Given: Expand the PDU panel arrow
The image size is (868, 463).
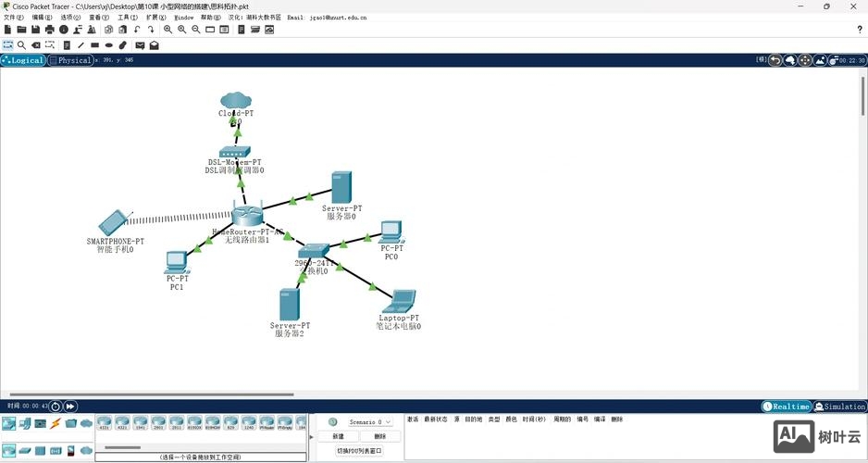Looking at the screenshot, I should [311, 436].
